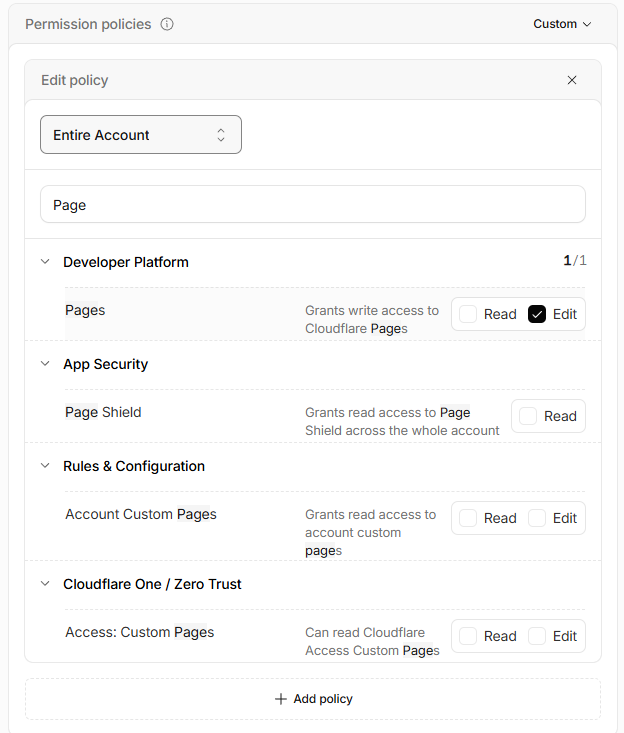Click the Developer Platform heading text
Viewport: 624px width, 733px height.
click(x=126, y=262)
